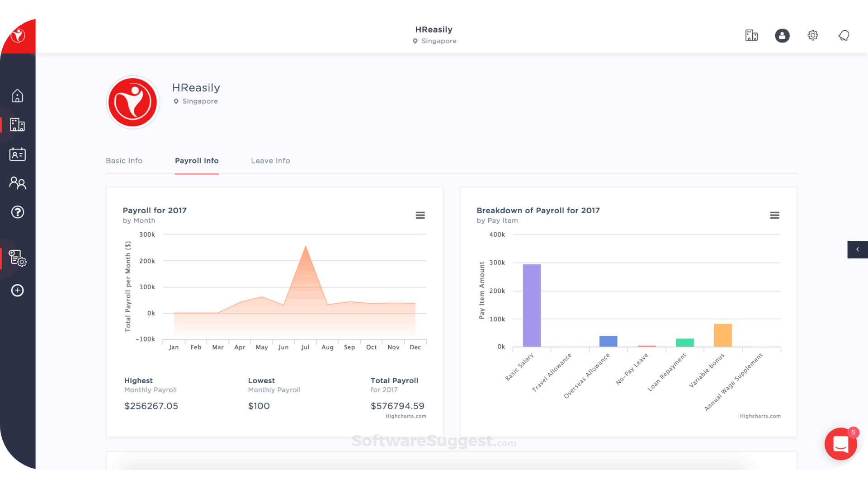Open the settings gear icon in header
The image size is (868, 488).
pos(813,35)
